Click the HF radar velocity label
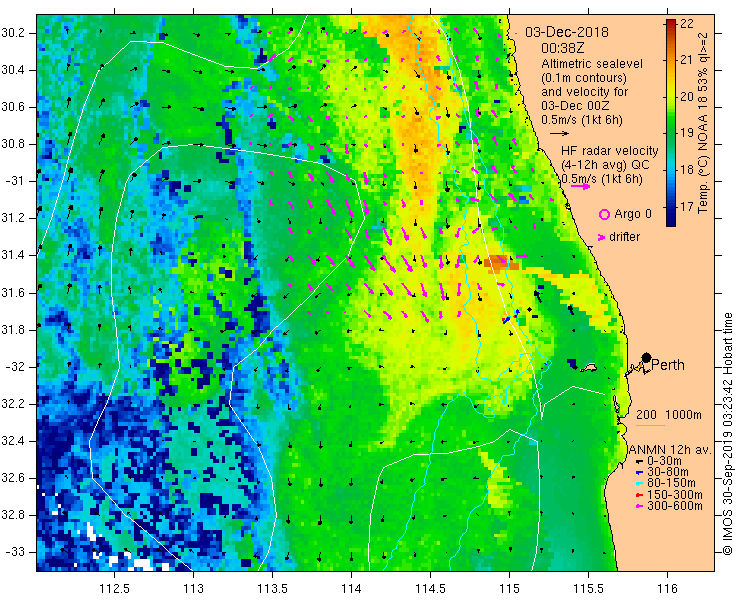This screenshot has width=740, height=600. coord(609,151)
